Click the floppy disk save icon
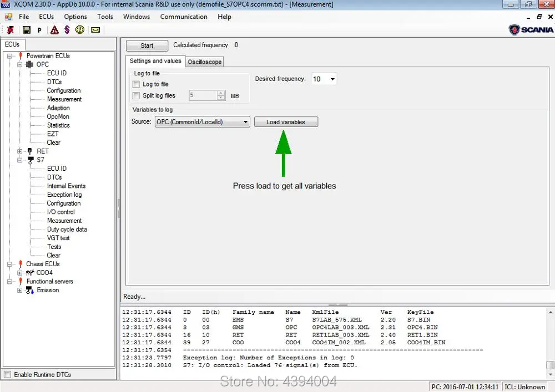 pos(26,30)
